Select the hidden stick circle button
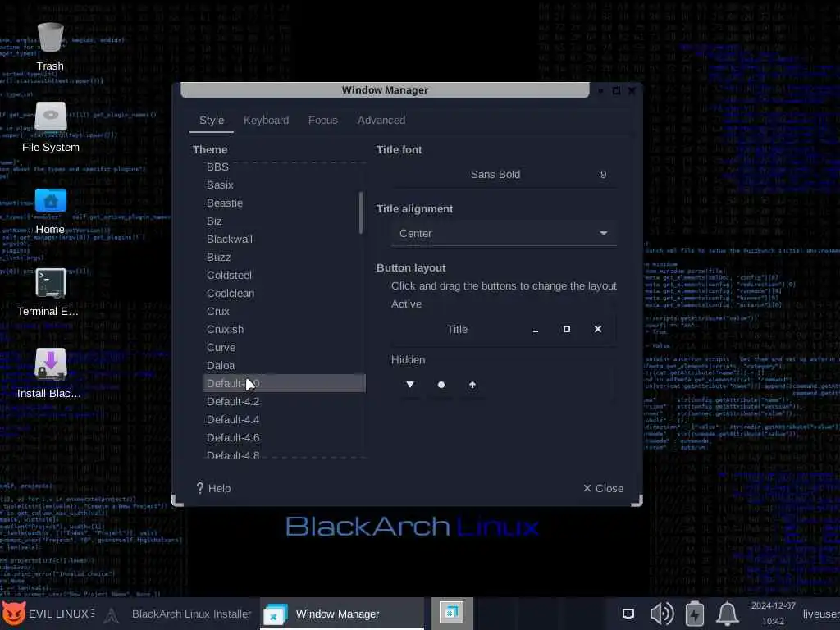Image resolution: width=840 pixels, height=630 pixels. pyautogui.click(x=441, y=385)
